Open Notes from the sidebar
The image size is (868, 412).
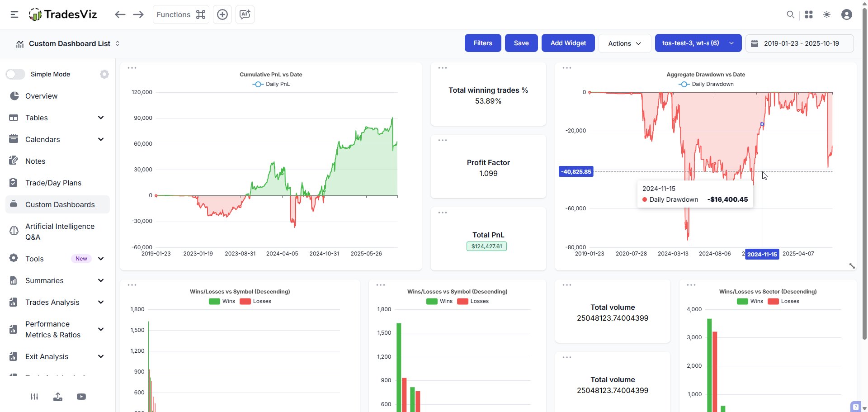58,161
